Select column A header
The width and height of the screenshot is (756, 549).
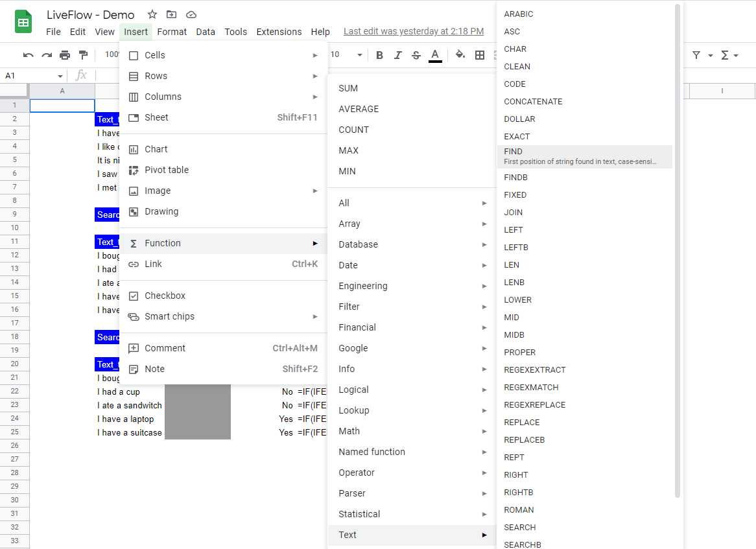tap(62, 91)
